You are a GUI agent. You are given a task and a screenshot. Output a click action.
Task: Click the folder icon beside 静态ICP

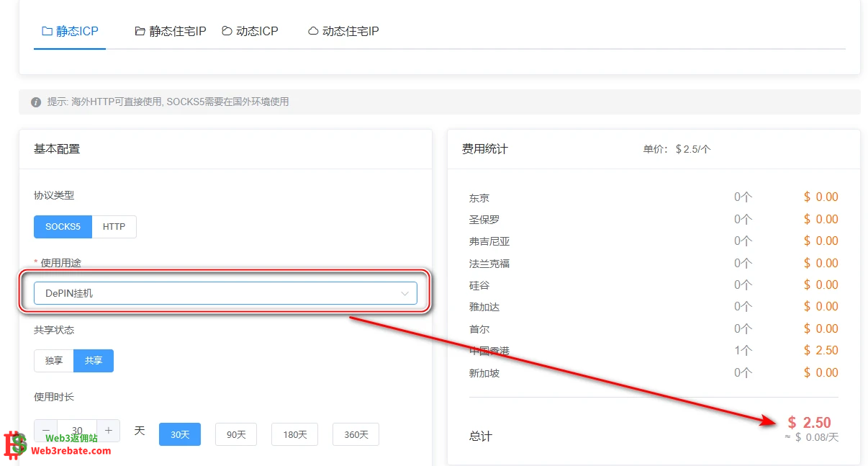point(47,32)
